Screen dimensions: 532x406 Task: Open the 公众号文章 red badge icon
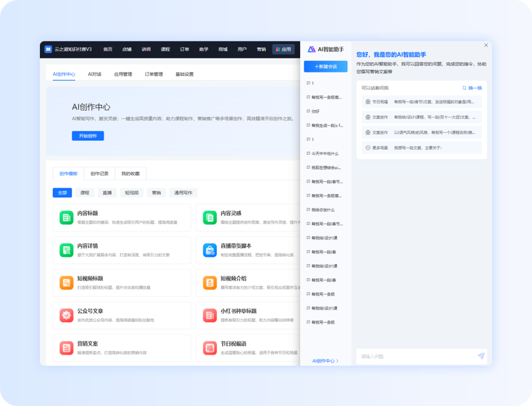66,315
